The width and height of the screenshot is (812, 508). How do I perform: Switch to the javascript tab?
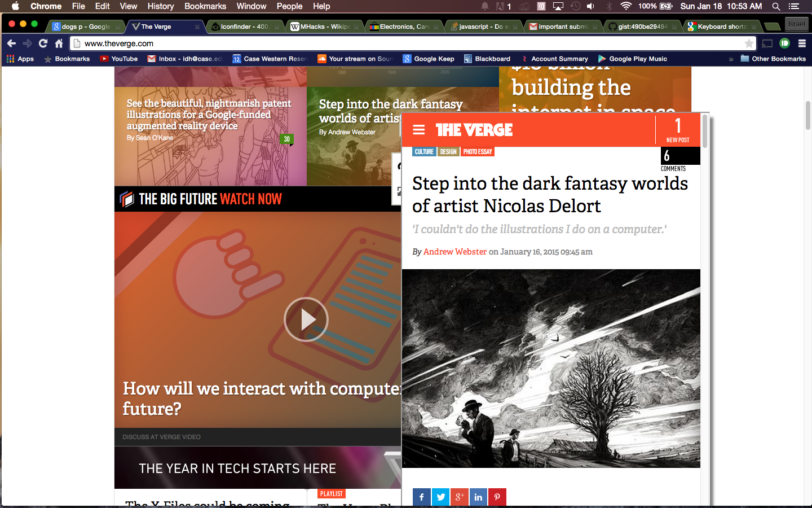pos(483,27)
